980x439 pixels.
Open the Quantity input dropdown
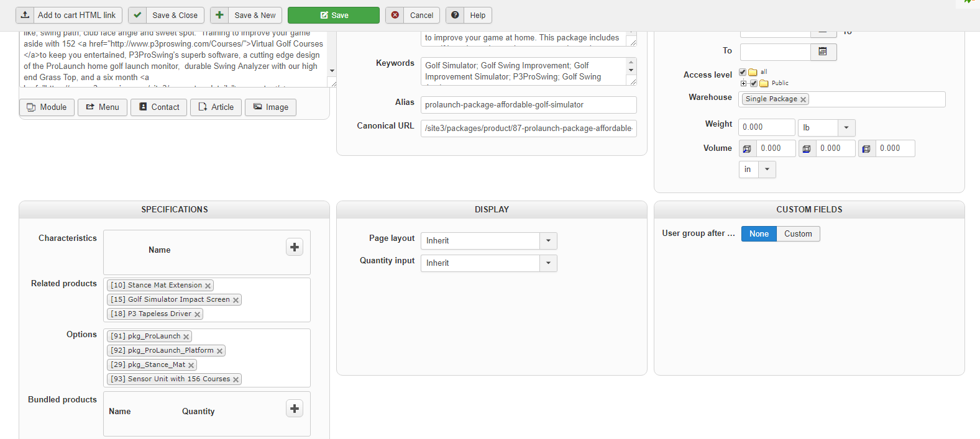(548, 263)
